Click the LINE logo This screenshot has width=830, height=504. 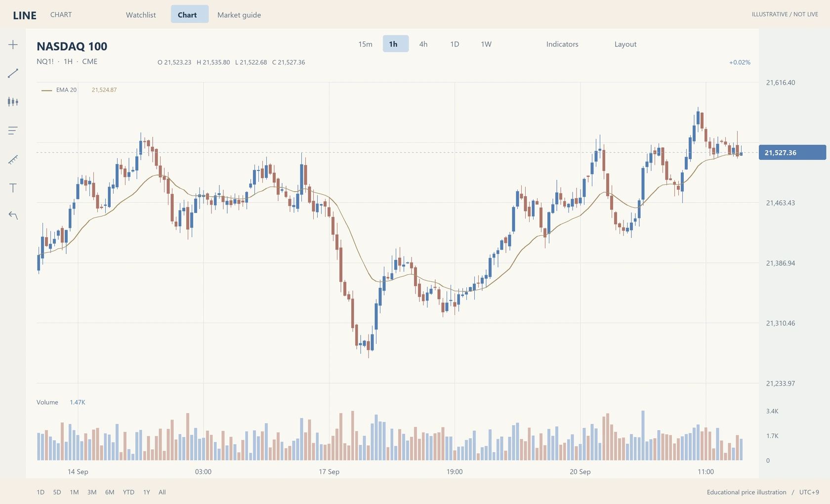click(x=25, y=15)
